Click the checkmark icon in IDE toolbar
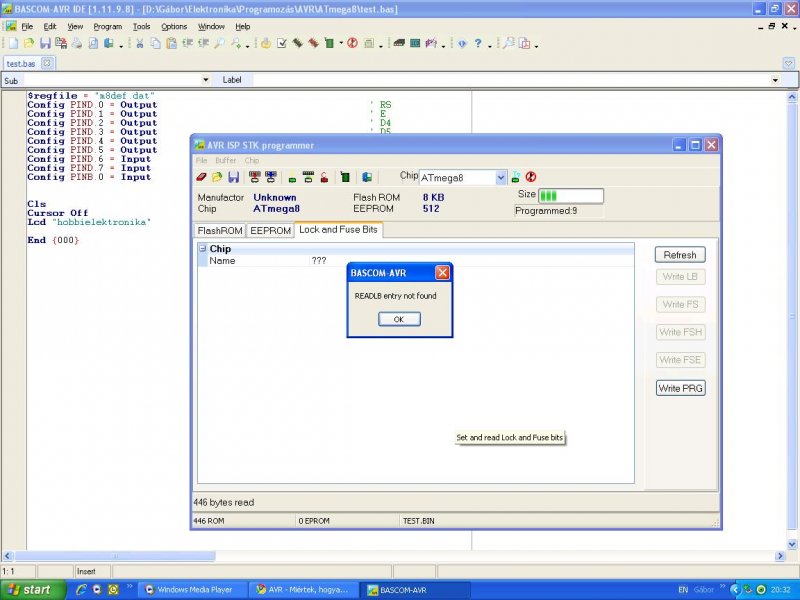The image size is (800, 600). point(282,43)
